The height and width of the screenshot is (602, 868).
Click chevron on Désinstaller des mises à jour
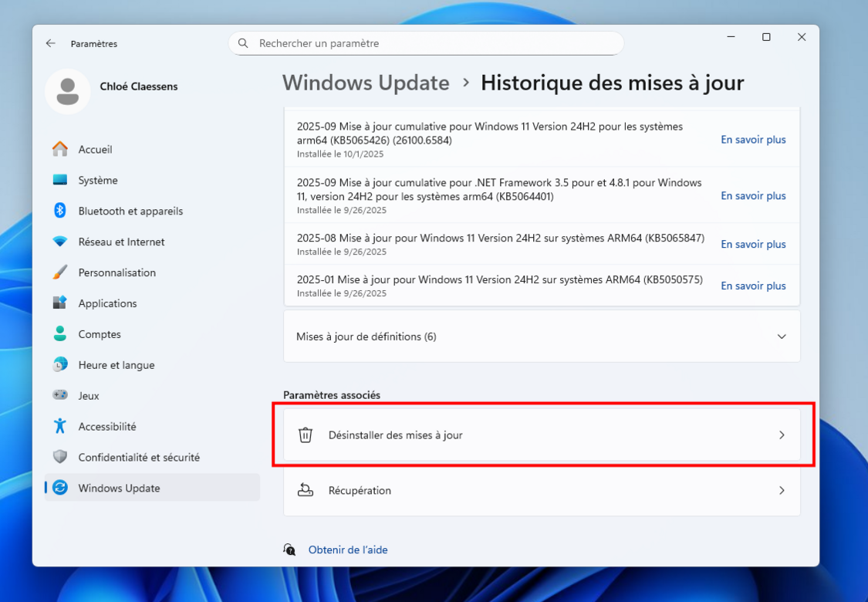(782, 435)
